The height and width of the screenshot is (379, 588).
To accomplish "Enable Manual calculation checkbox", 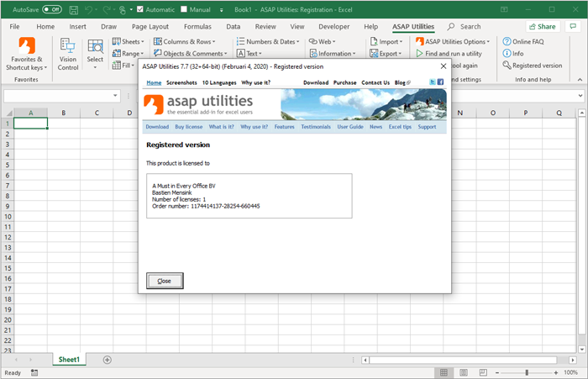I will (184, 9).
